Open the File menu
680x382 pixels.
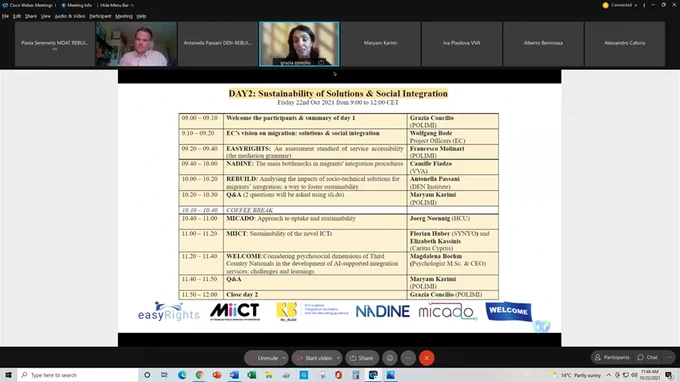click(5, 16)
